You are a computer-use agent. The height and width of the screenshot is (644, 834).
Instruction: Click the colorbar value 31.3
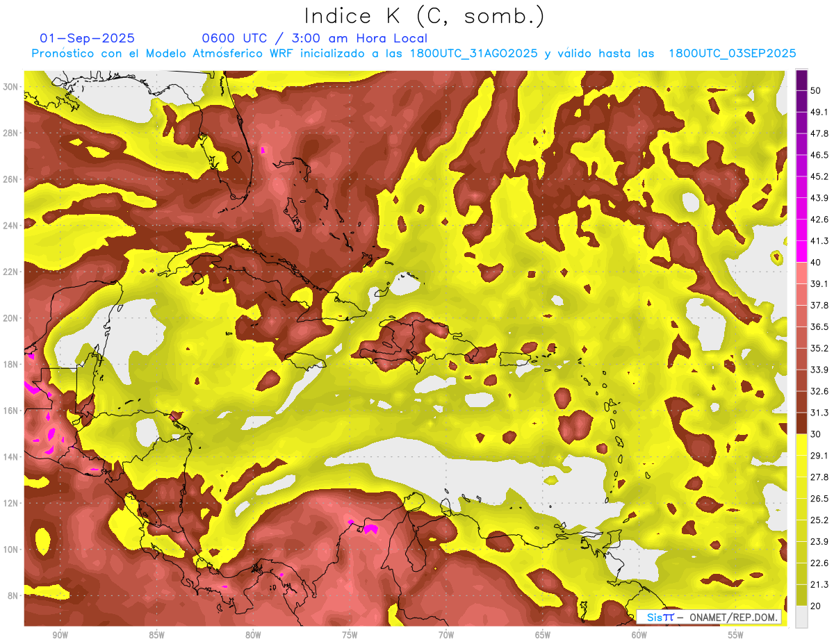tap(819, 413)
